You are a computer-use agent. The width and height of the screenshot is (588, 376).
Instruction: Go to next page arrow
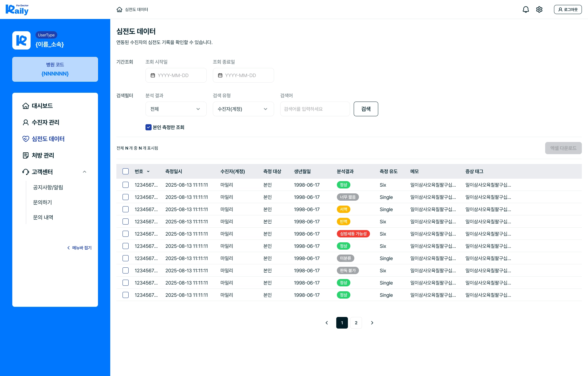click(372, 323)
